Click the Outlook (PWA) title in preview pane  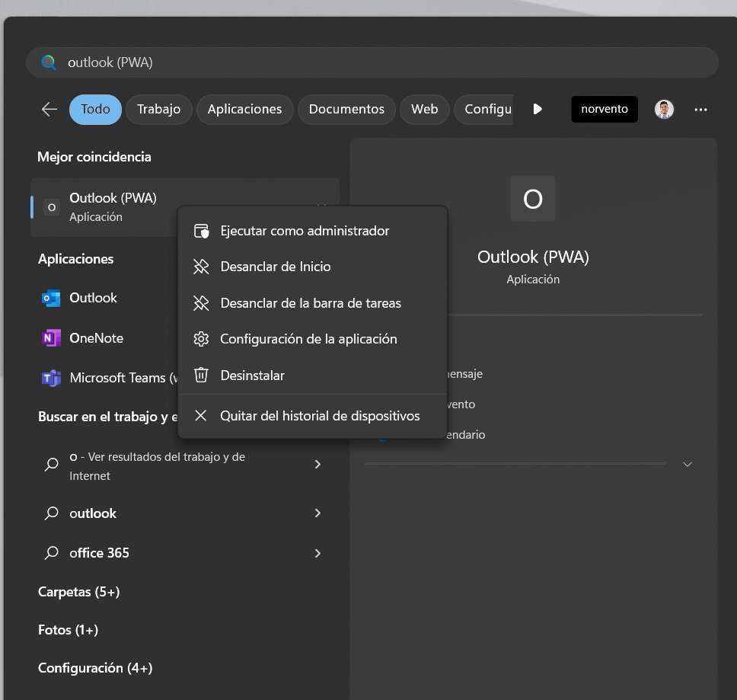tap(533, 257)
